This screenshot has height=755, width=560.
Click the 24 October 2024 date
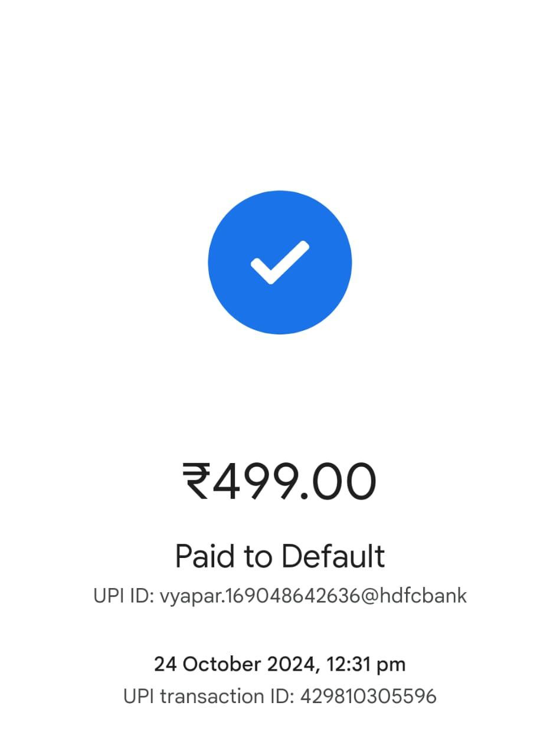coord(233,664)
